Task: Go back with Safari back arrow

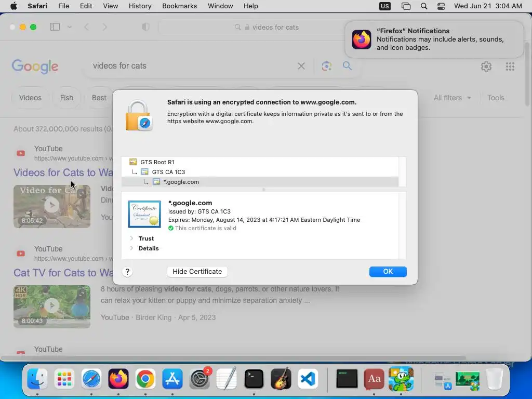Action: [87, 27]
